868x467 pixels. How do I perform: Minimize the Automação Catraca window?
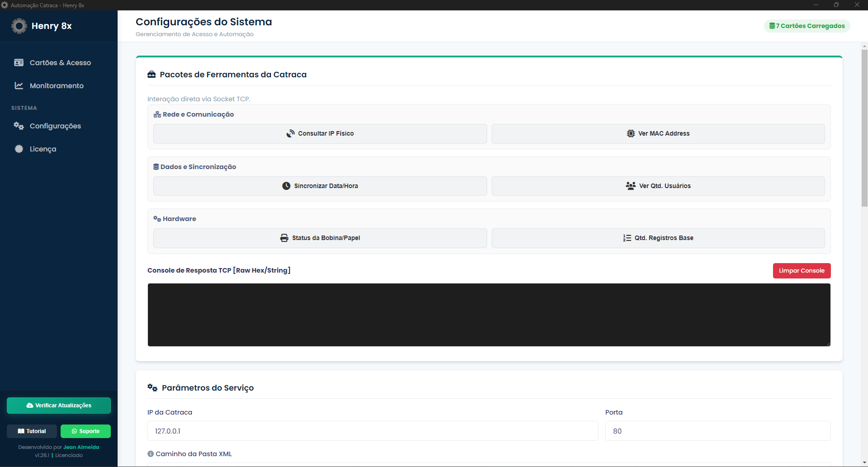[x=816, y=5]
